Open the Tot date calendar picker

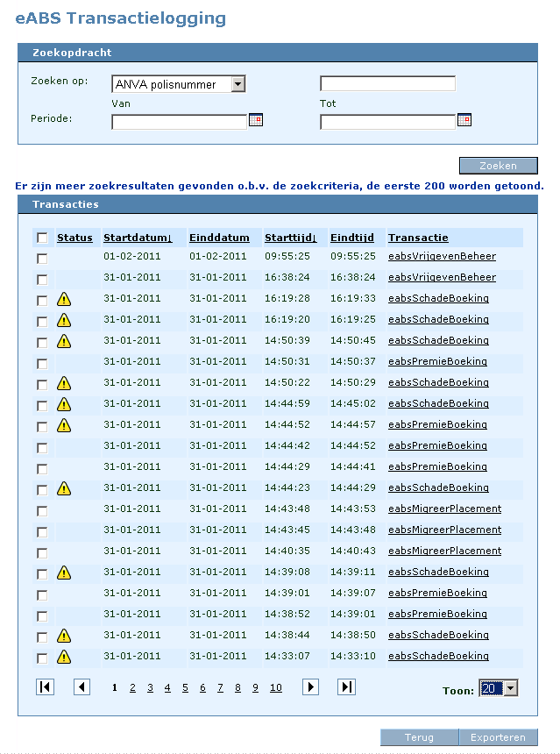(x=464, y=121)
